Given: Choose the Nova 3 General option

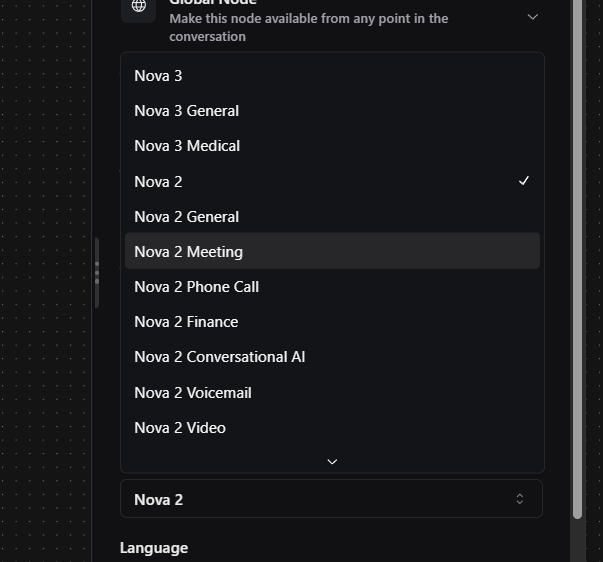Looking at the screenshot, I should [186, 111].
